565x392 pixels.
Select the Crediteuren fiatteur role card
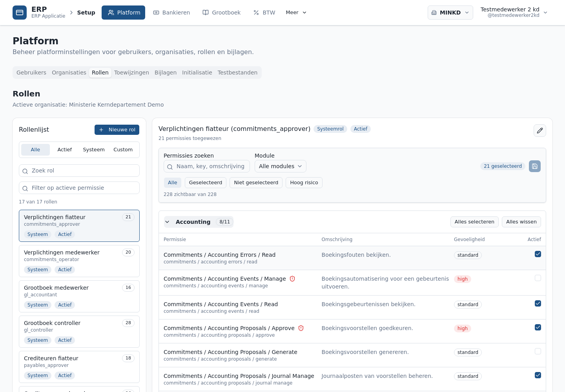(79, 367)
